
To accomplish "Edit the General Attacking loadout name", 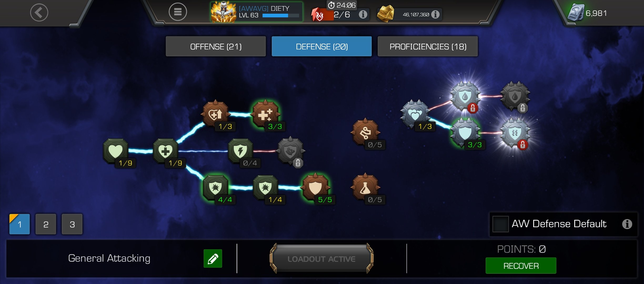I will pos(213,258).
